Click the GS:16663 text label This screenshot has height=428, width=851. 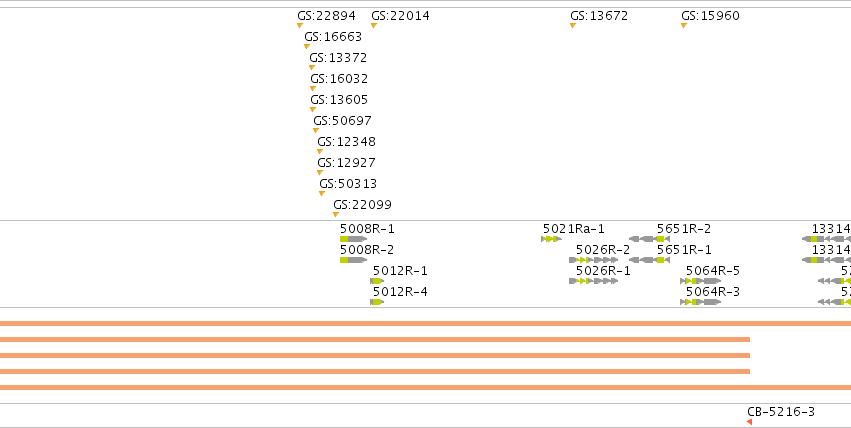(333, 37)
